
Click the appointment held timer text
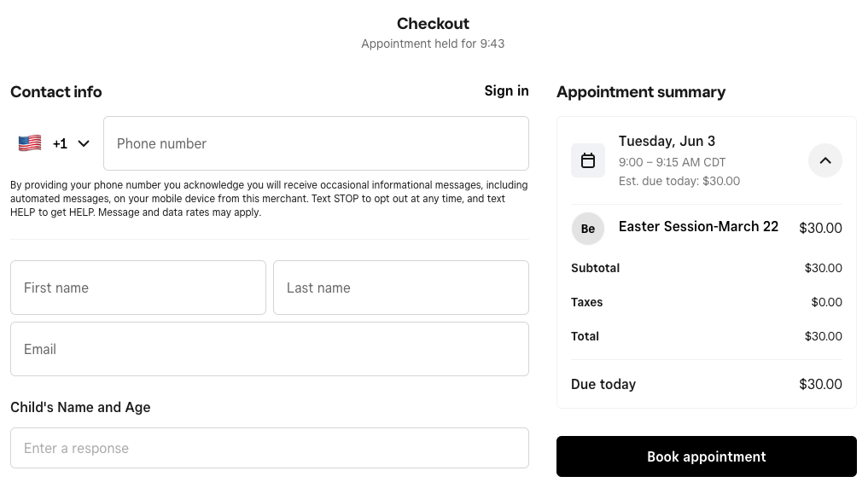pos(433,44)
